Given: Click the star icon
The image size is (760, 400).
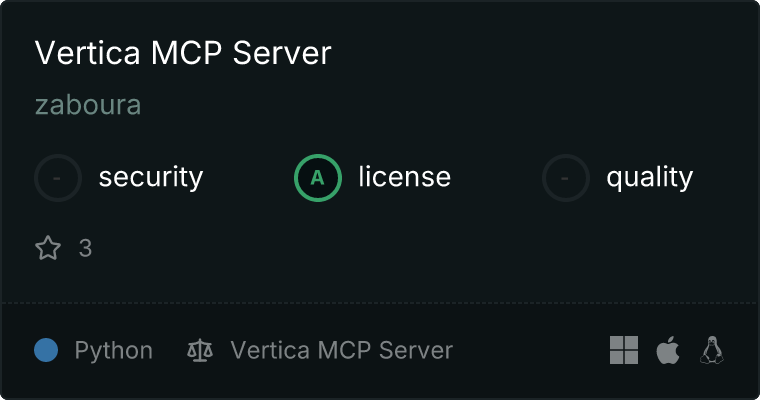Looking at the screenshot, I should pos(48,248).
